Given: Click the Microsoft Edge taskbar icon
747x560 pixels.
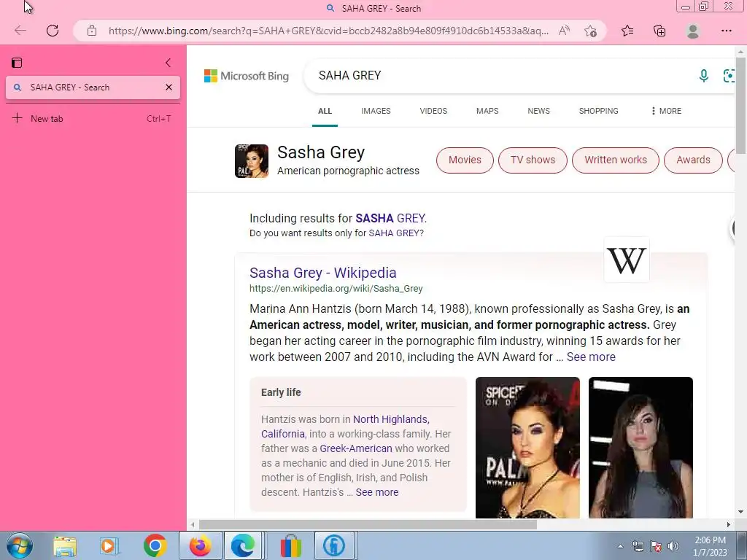Looking at the screenshot, I should pyautogui.click(x=243, y=546).
